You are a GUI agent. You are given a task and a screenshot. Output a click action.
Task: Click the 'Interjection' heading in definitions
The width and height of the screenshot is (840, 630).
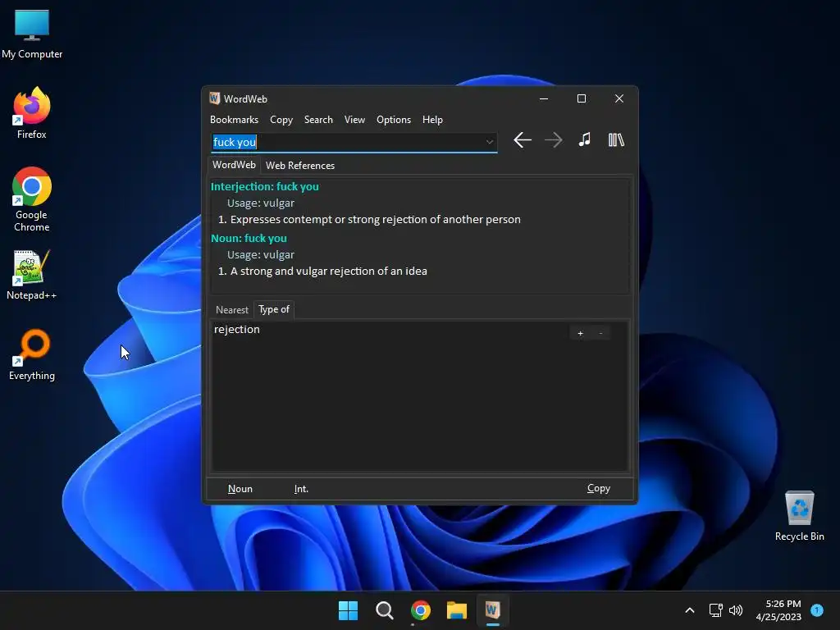[265, 186]
